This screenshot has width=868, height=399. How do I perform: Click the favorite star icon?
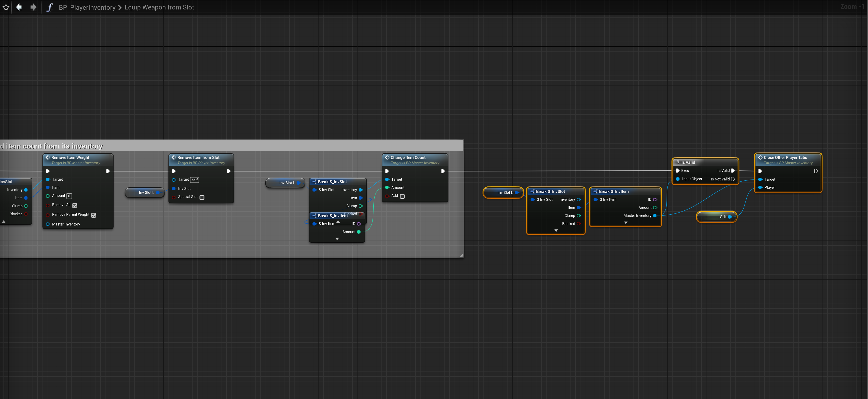tap(6, 7)
